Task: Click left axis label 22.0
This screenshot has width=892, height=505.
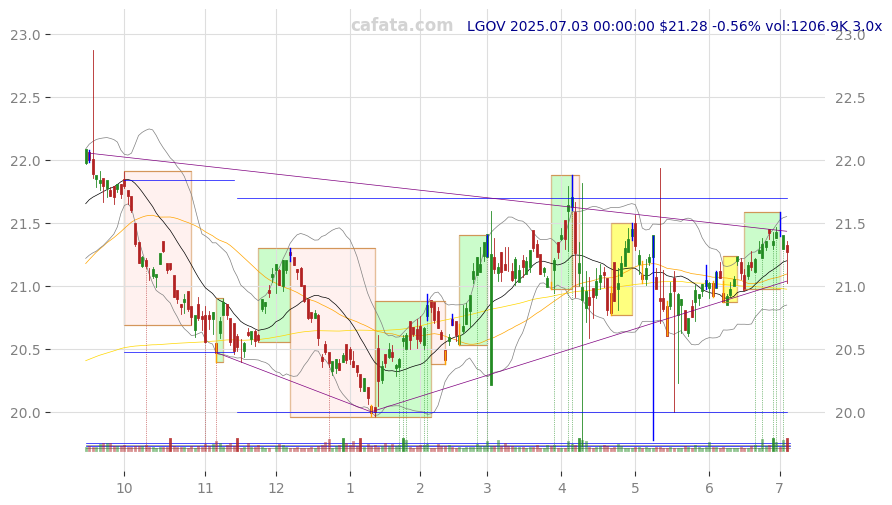Action: (x=25, y=162)
